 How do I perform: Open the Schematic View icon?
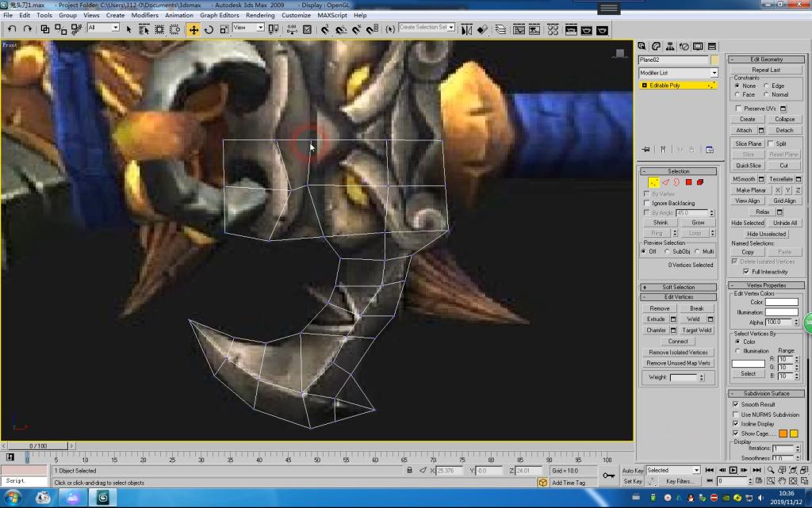click(x=534, y=29)
